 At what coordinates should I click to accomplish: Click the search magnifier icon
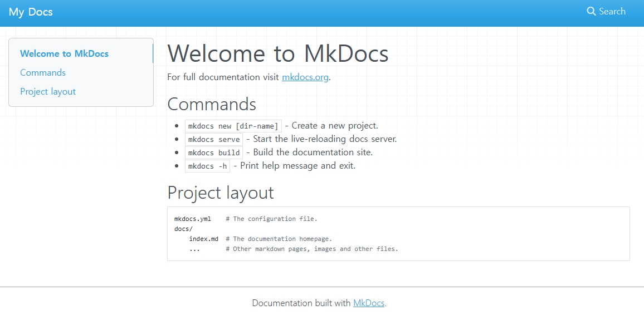click(591, 11)
